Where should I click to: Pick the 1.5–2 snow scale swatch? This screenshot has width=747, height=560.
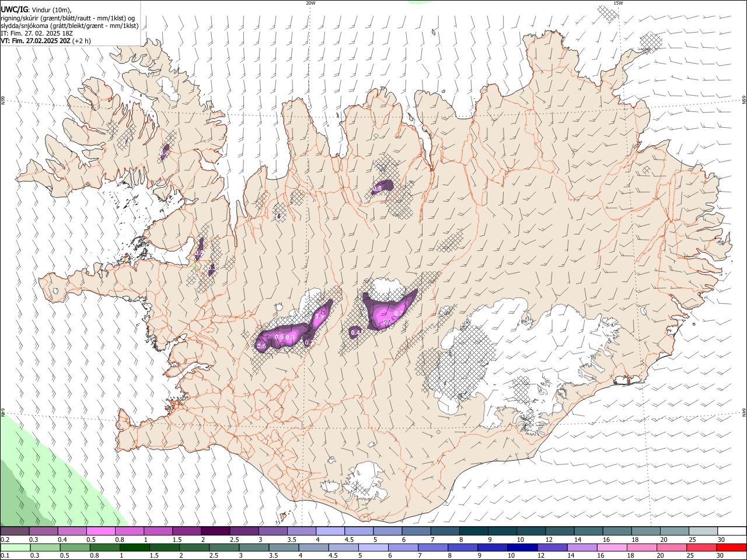[187, 531]
